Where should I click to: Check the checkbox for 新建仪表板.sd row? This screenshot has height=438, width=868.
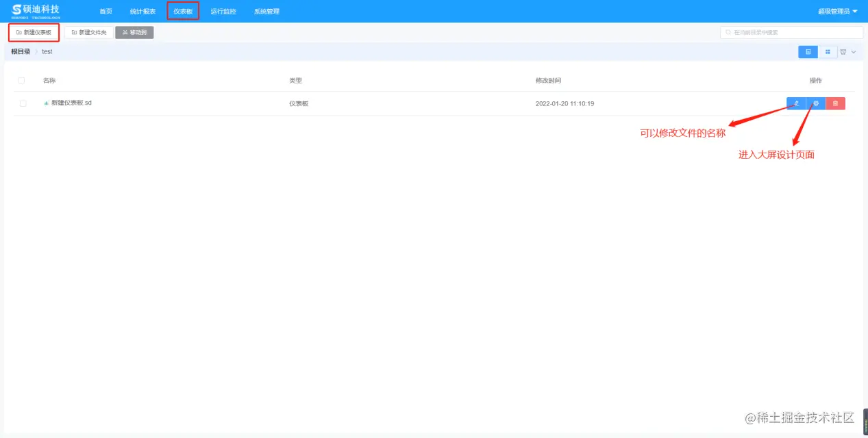(x=21, y=103)
